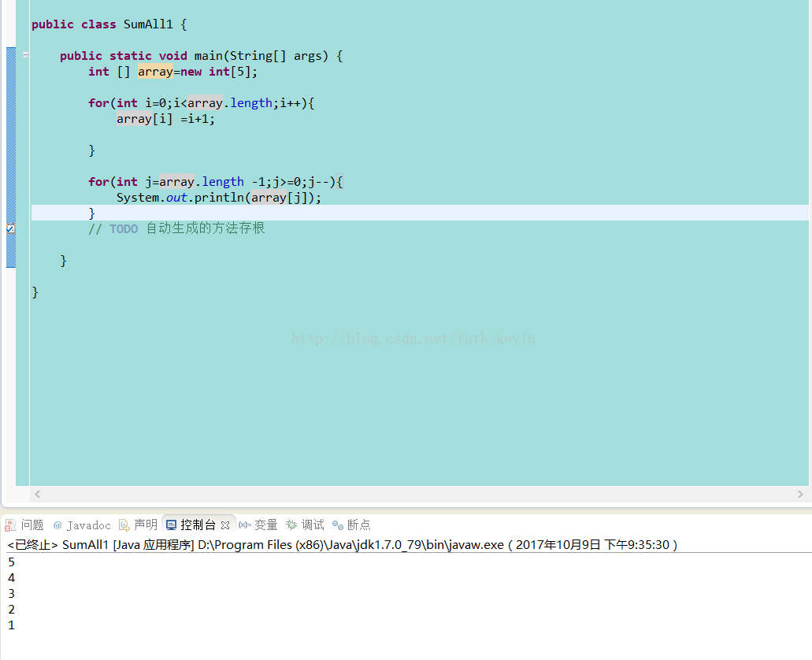The width and height of the screenshot is (812, 660).
Task: Open the 声明 (Declaration) tab
Action: (x=138, y=525)
